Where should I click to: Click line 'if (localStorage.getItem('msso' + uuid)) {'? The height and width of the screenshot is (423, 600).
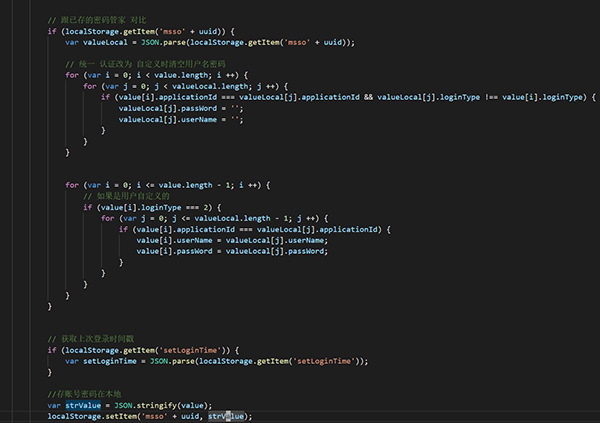tap(141, 31)
